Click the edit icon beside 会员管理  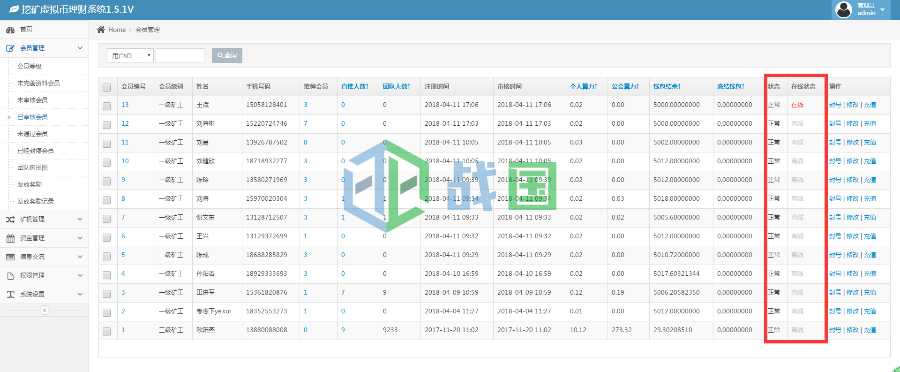click(10, 48)
